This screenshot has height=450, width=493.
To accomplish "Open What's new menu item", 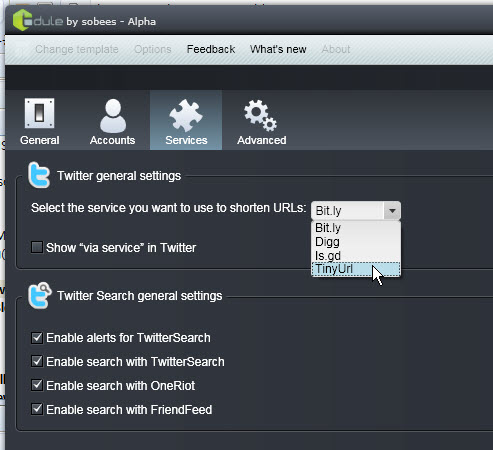I will [x=278, y=49].
